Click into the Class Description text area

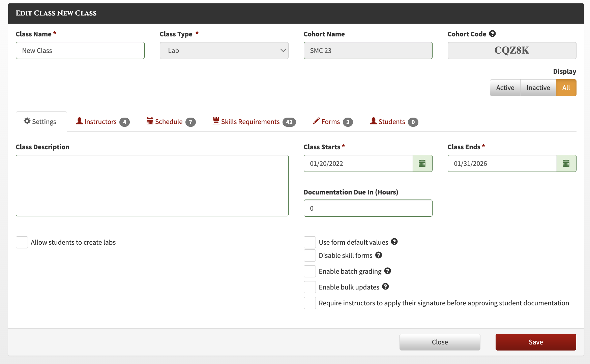pos(152,186)
